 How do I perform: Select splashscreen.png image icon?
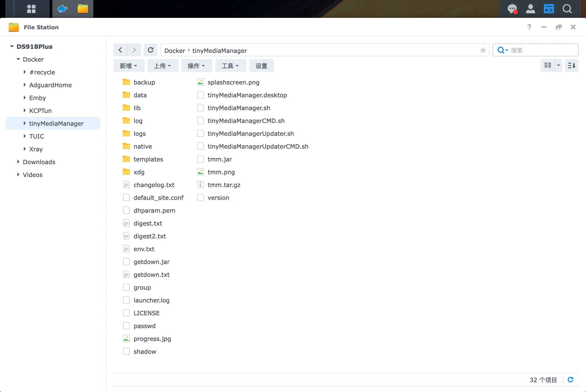[201, 82]
